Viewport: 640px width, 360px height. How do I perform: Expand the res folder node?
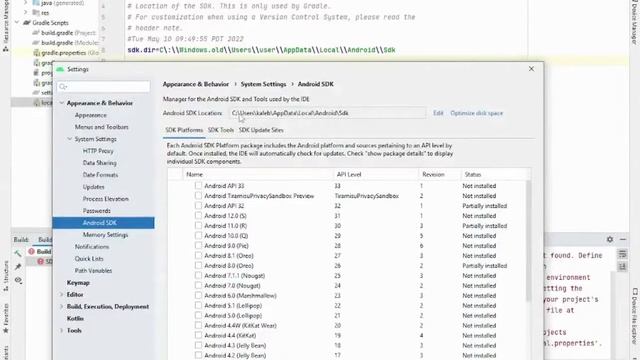coord(25,13)
